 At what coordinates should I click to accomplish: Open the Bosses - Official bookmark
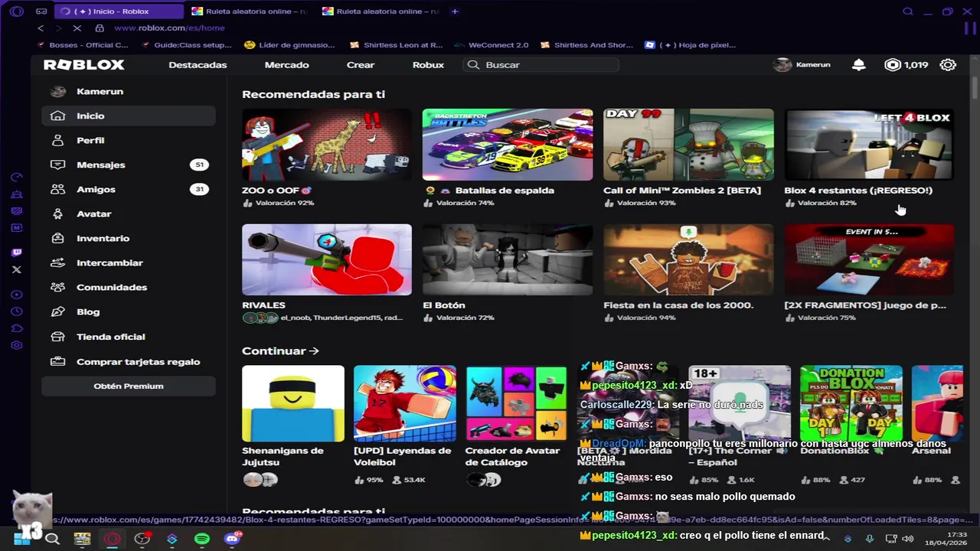[82, 45]
